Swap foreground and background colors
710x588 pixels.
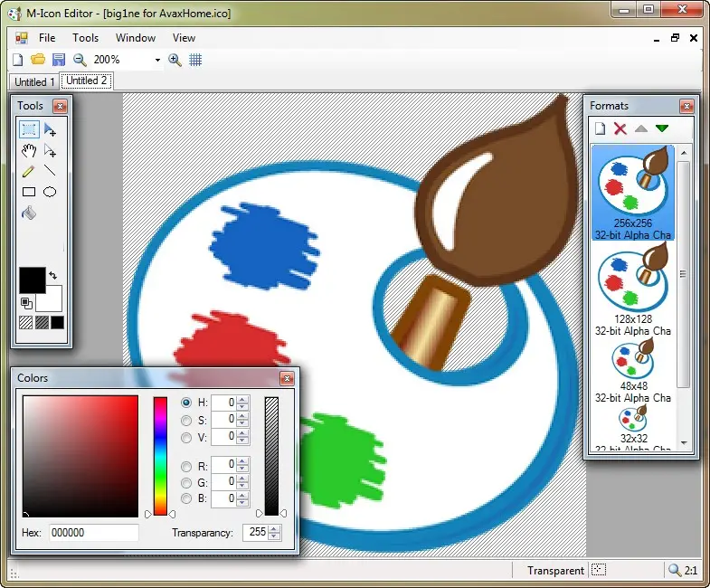pos(53,275)
